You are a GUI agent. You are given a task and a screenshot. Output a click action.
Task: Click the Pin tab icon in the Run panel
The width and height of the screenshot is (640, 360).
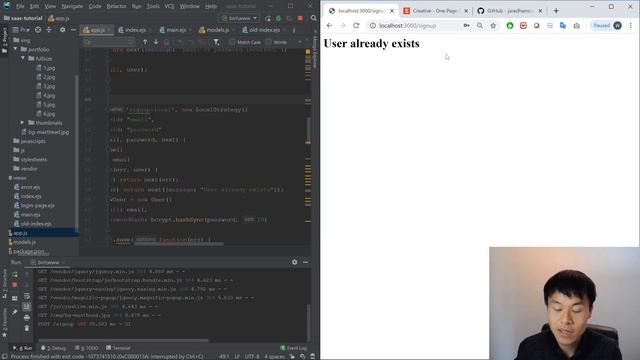pos(15,312)
